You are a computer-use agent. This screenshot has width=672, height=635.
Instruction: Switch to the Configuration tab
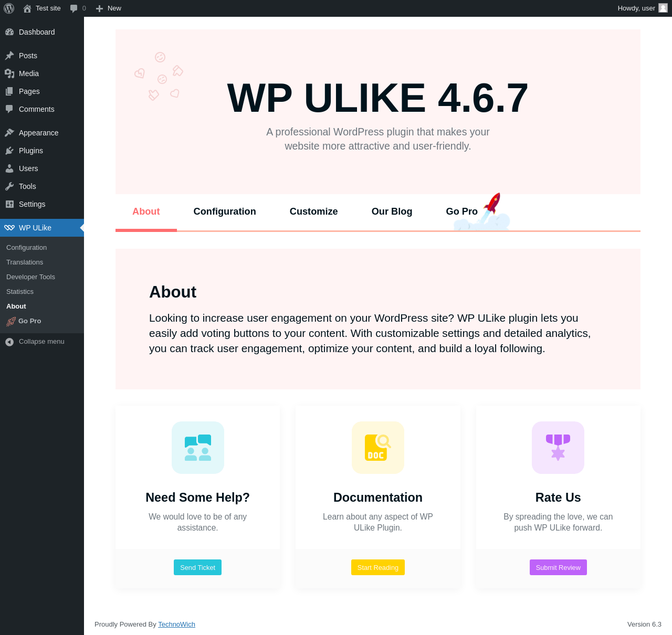(x=225, y=211)
